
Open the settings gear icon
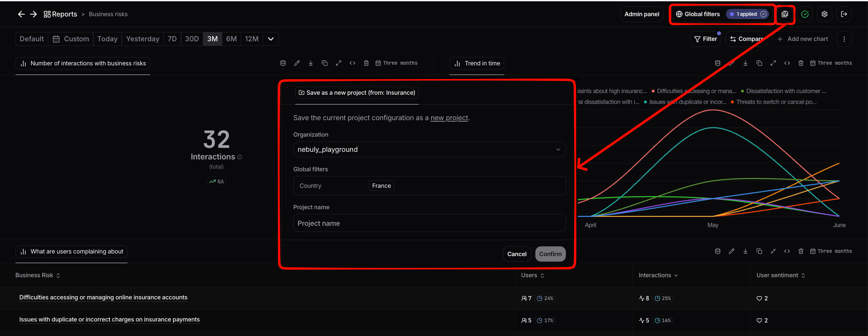tap(824, 14)
